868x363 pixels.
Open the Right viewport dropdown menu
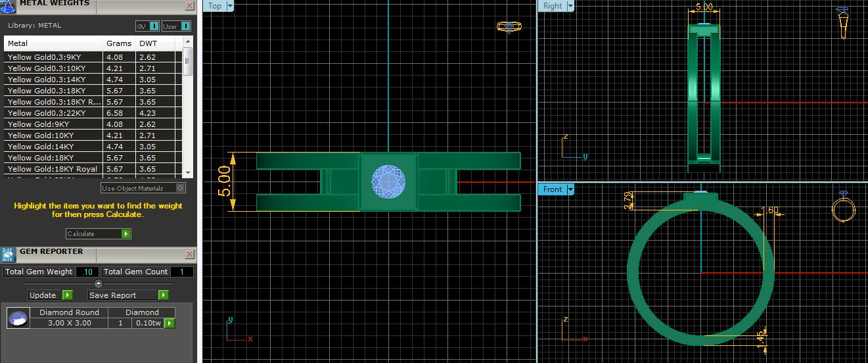point(570,6)
